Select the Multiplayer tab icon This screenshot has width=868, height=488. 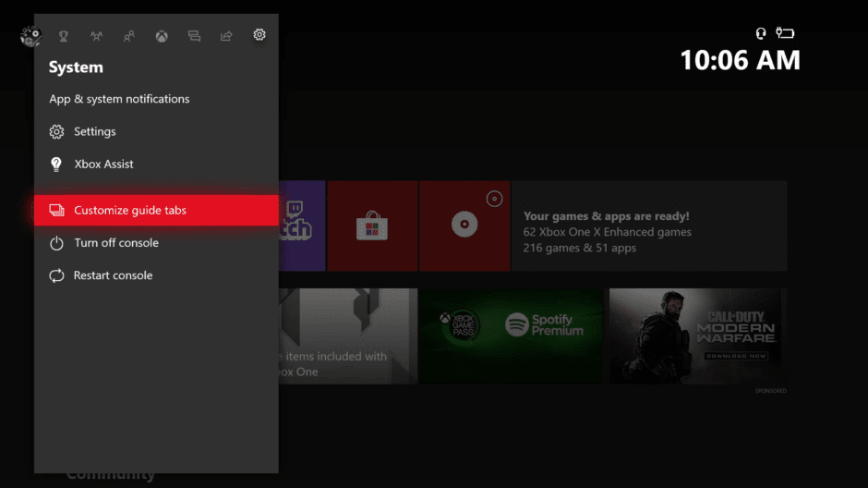click(96, 36)
